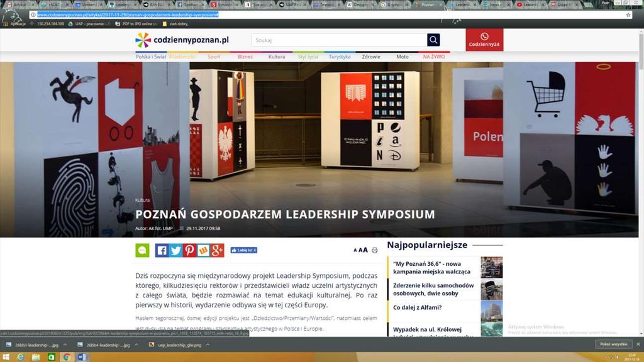Open the Aplikacje bookmarks shortcut

click(x=15, y=24)
